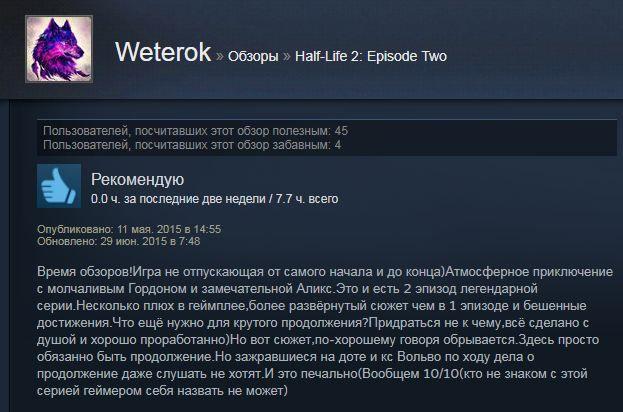Click the word 'Вольво' in the review
This screenshot has width=623, height=412.
(x=419, y=357)
